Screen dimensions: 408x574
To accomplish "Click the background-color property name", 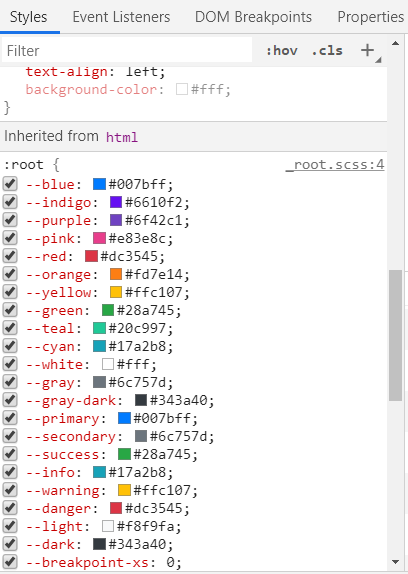I will (x=91, y=89).
